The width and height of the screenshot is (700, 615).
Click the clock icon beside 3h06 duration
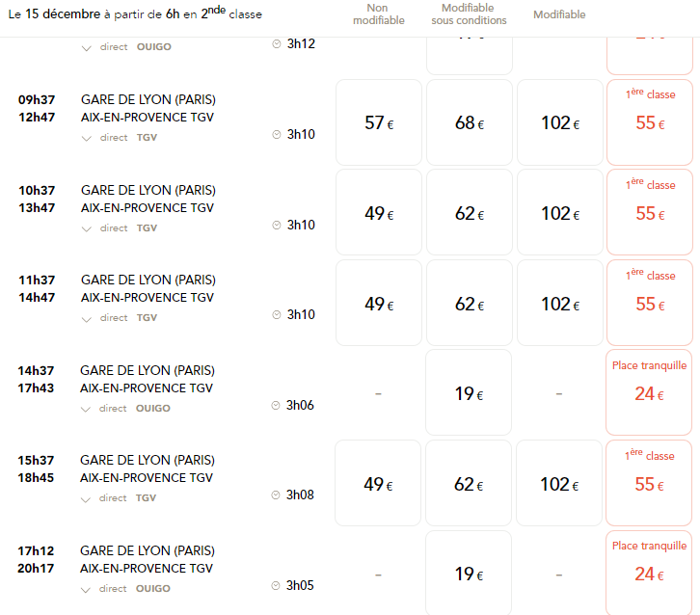pyautogui.click(x=276, y=405)
